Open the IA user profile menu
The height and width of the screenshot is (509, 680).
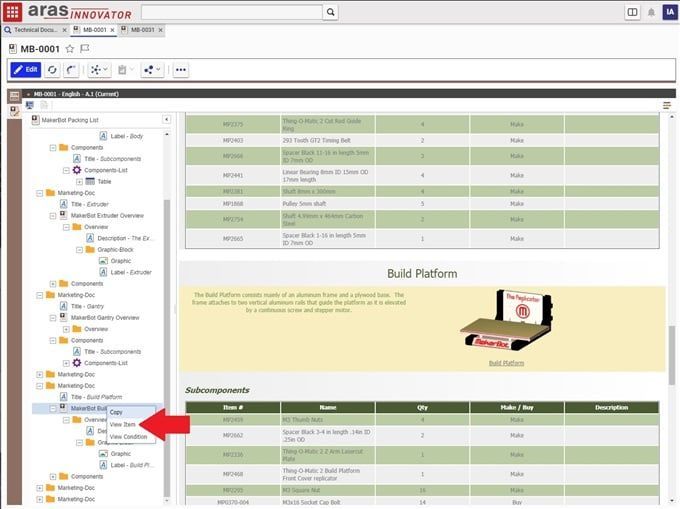669,12
